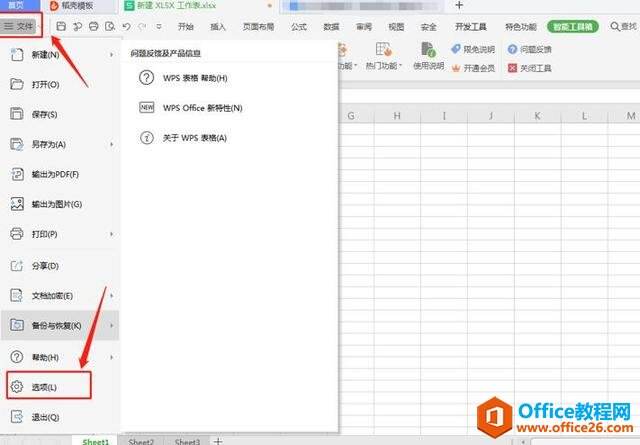Screen dimensions: 640x445
Task: Click the 关闭工具 button
Action: 529,68
